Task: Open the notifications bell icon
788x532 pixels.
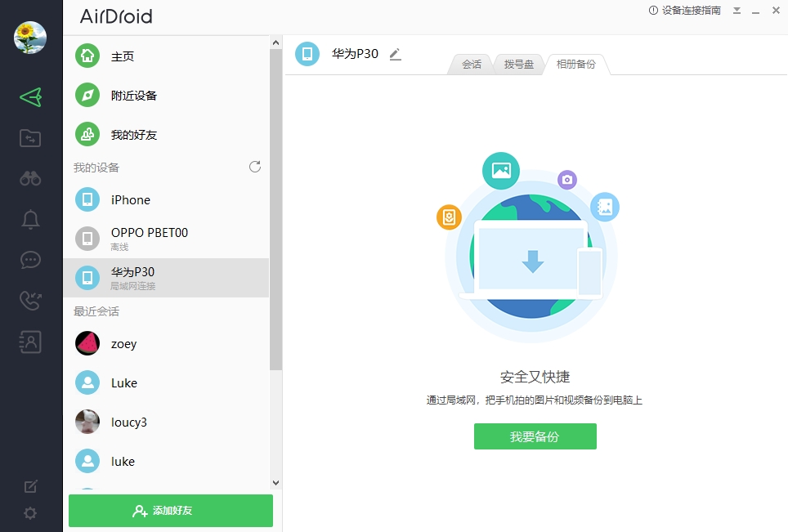Action: [x=30, y=220]
